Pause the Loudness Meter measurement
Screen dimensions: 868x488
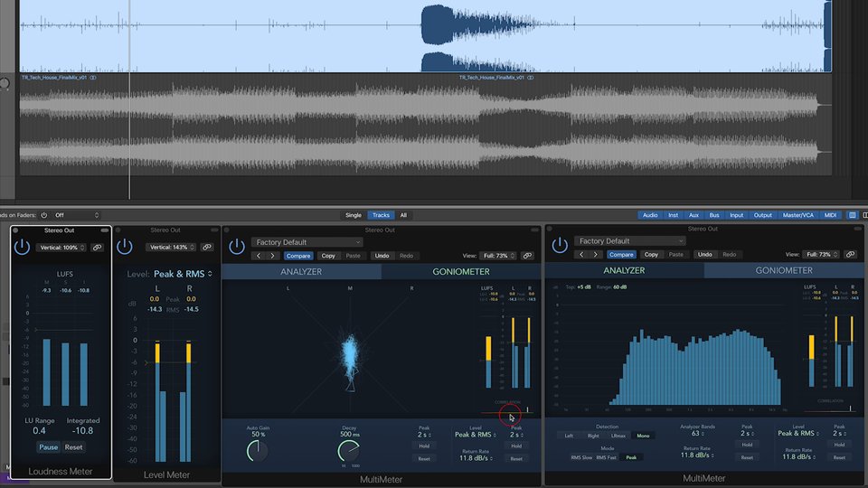(48, 447)
